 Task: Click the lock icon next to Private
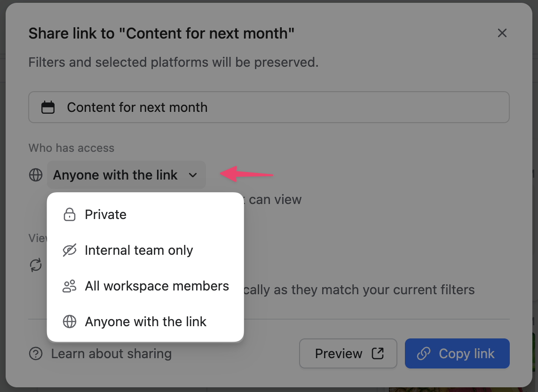click(70, 215)
